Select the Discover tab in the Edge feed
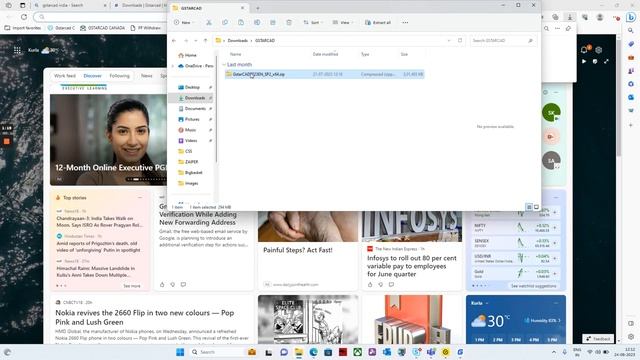Screen dimensions: 640x360 [93, 76]
